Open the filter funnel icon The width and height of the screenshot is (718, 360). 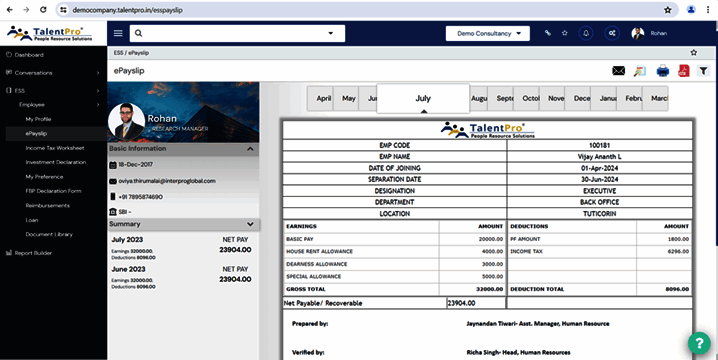point(703,71)
